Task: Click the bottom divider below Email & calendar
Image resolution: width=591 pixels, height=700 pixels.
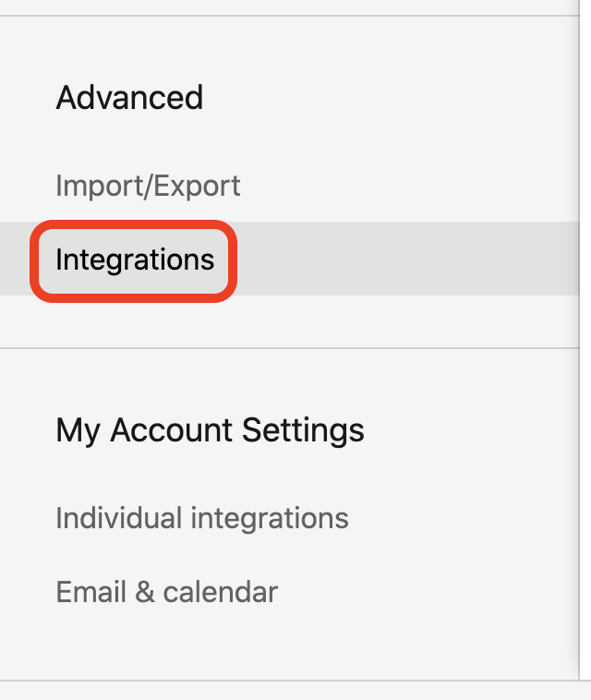Action: 295,681
